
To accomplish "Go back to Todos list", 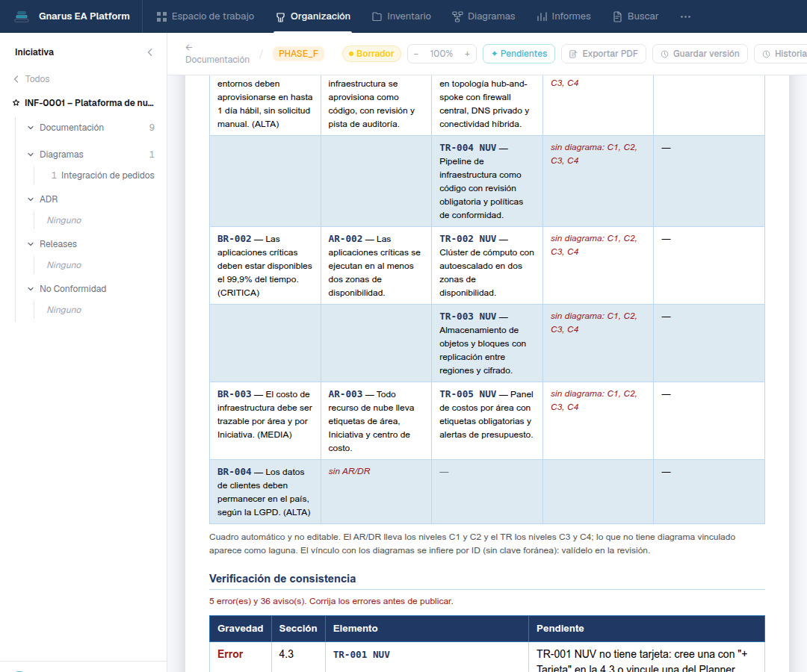I will [x=31, y=78].
